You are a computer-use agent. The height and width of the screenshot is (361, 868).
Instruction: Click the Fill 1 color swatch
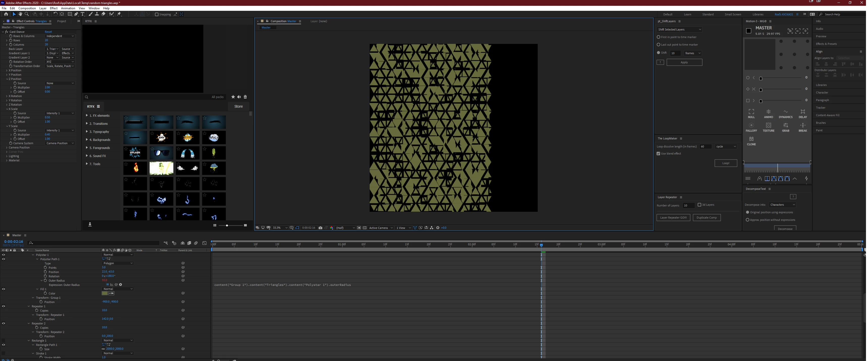click(x=104, y=293)
